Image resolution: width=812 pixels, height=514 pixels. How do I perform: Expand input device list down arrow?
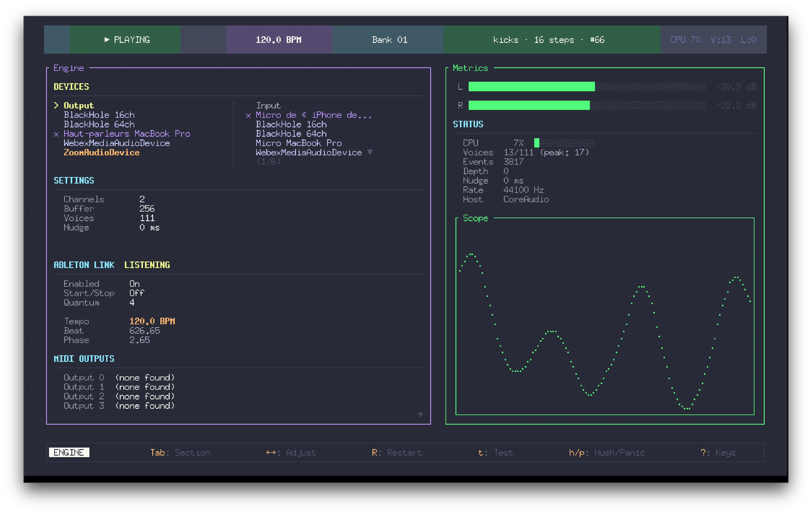370,152
